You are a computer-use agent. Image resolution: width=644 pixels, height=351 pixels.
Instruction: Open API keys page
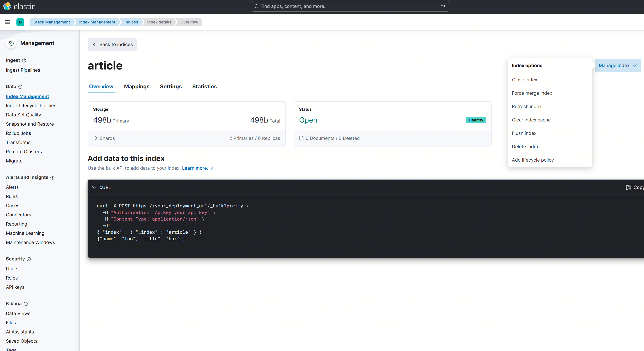(x=15, y=287)
